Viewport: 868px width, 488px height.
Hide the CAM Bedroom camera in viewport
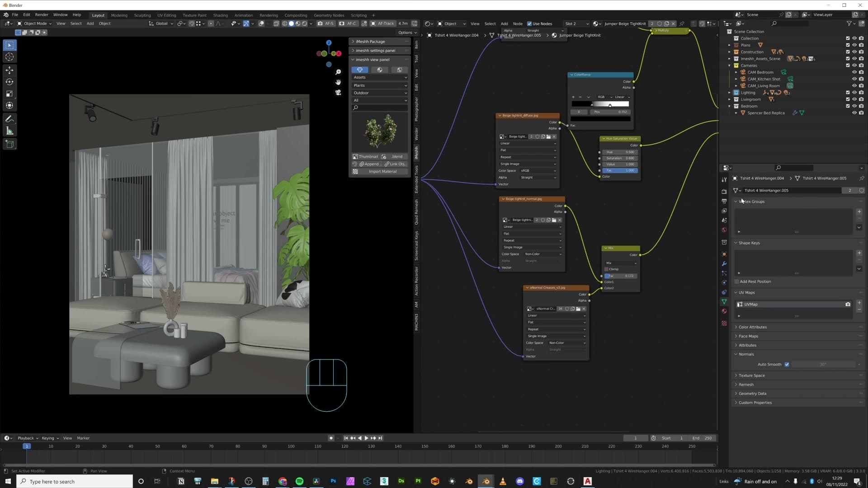click(x=854, y=72)
